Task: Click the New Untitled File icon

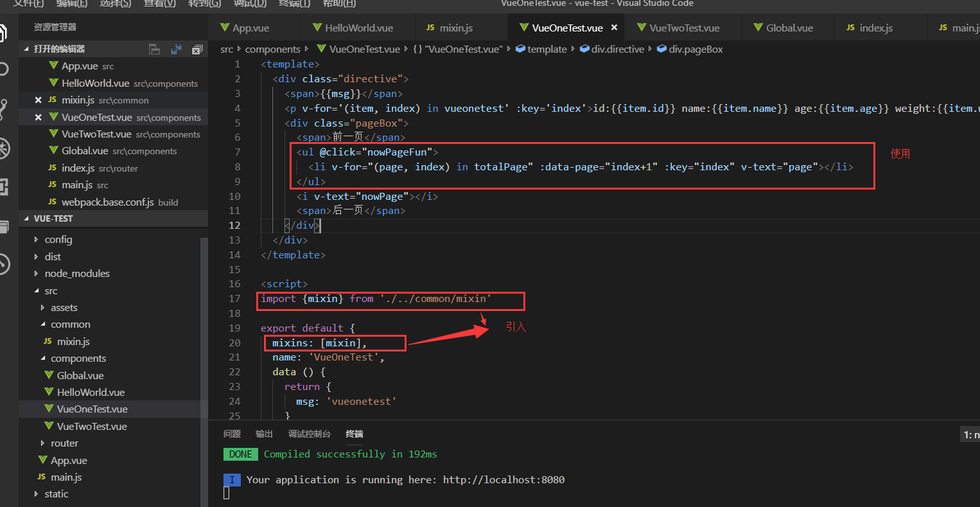Action: (154, 49)
